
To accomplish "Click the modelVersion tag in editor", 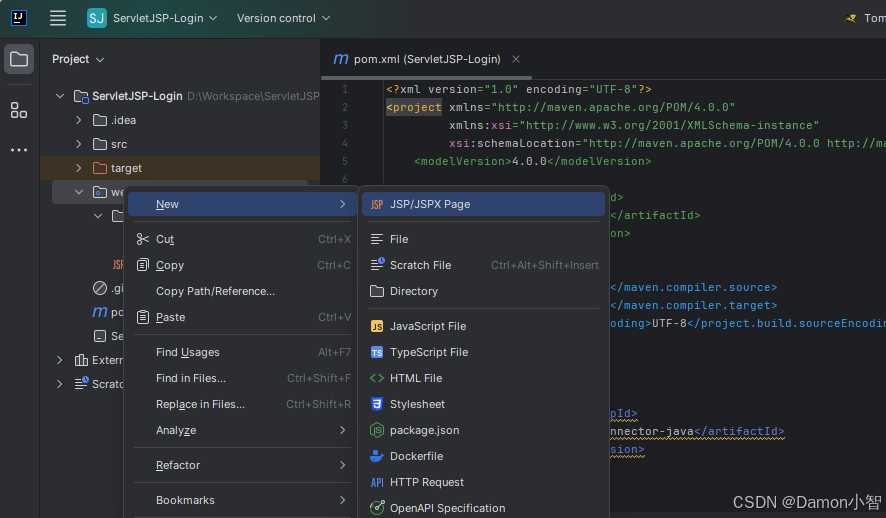I will pyautogui.click(x=463, y=162).
